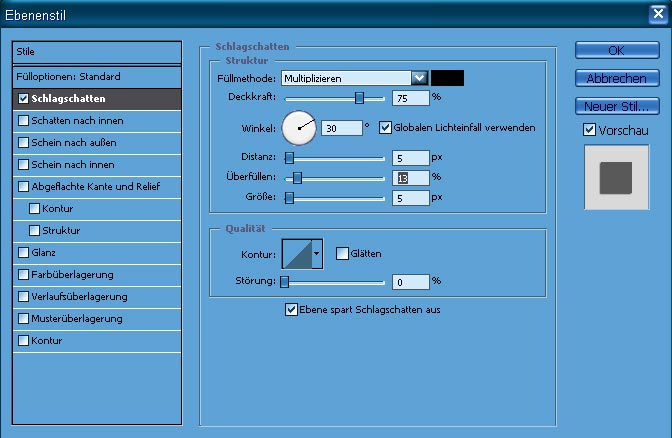This screenshot has height=438, width=672.
Task: Click the Vorschau preview thumbnail
Action: 616,177
